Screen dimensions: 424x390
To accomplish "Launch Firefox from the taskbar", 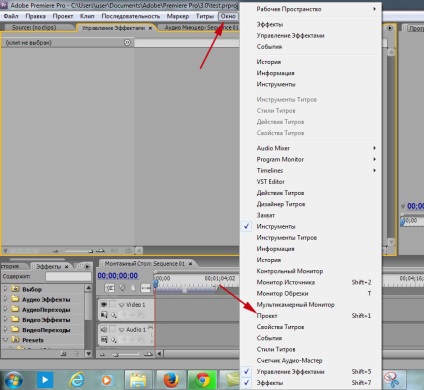I will click(171, 379).
